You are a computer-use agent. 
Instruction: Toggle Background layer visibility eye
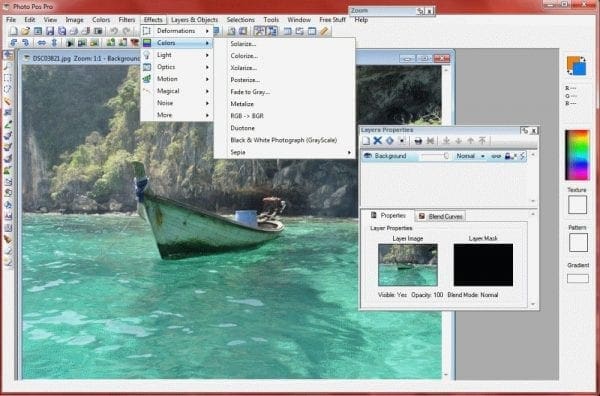click(368, 156)
